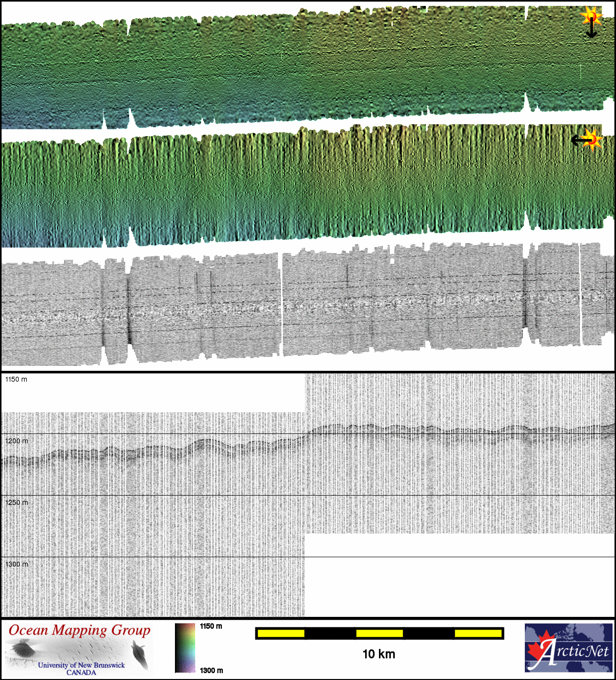616x680 pixels.
Task: Click the rightmost yellow segment of scale bar
Action: point(478,633)
